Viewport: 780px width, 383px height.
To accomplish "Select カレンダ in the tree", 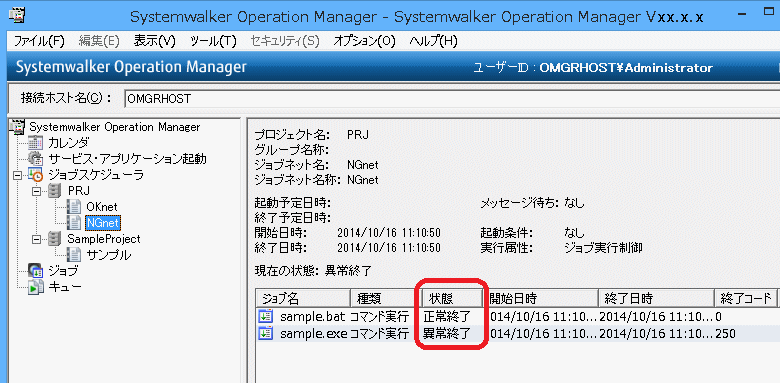I will (69, 143).
